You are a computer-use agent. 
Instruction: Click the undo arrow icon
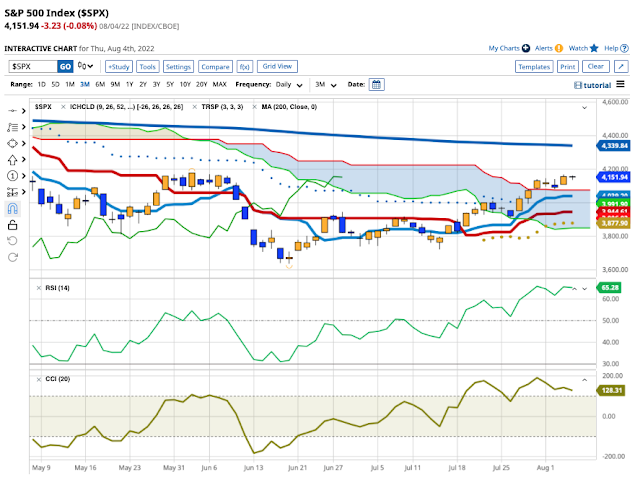click(12, 241)
